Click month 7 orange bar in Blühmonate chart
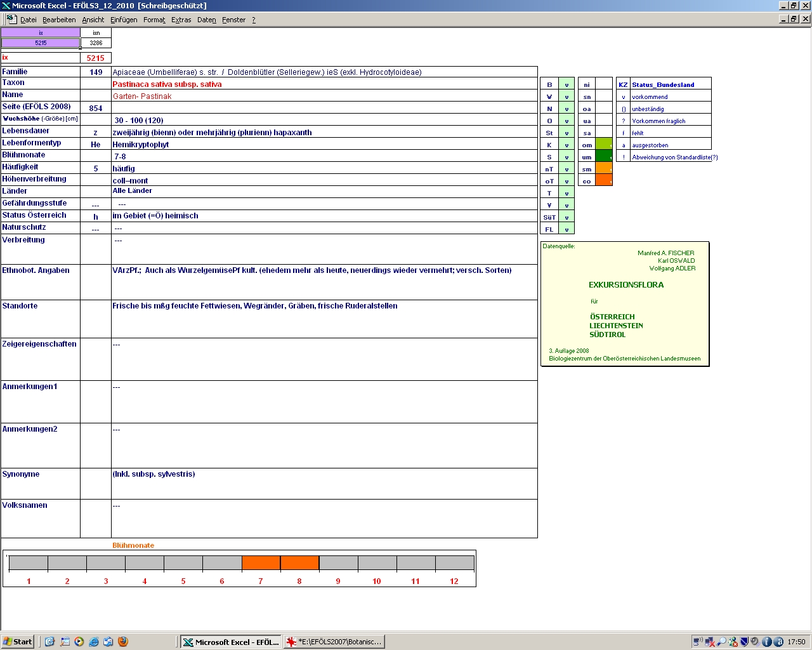The image size is (812, 650). tap(261, 563)
